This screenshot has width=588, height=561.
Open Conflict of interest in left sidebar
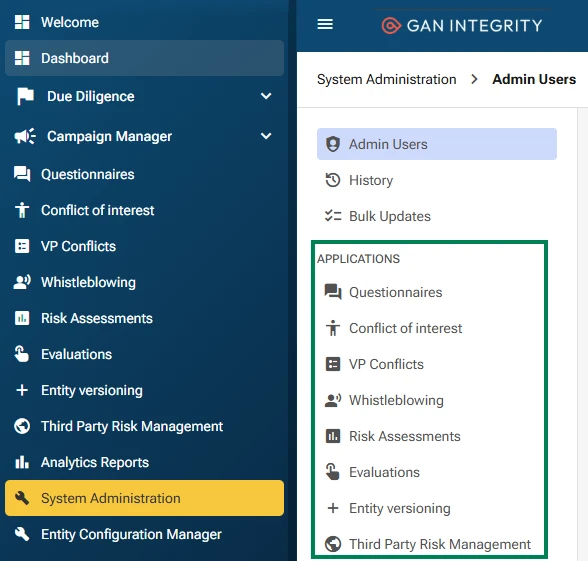point(144,210)
